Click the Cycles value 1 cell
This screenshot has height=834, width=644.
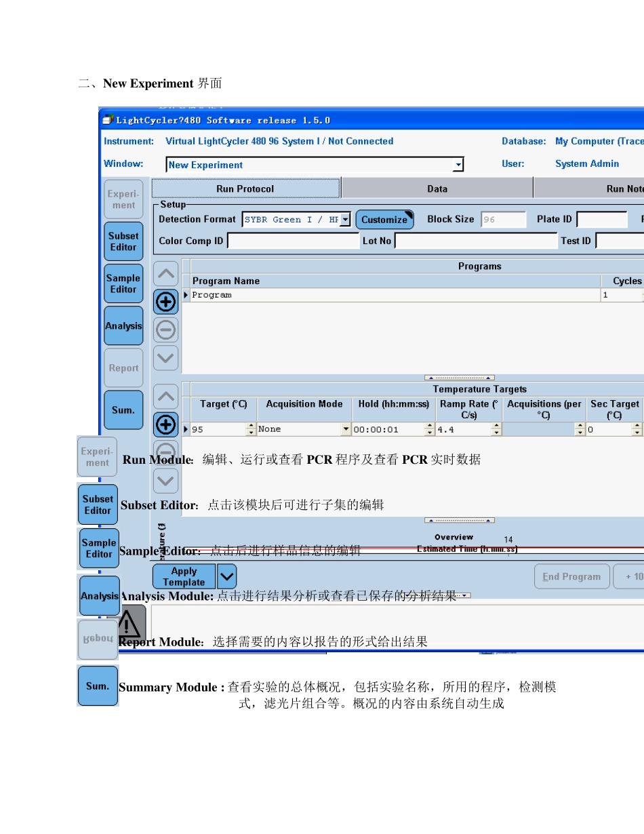[x=622, y=295]
